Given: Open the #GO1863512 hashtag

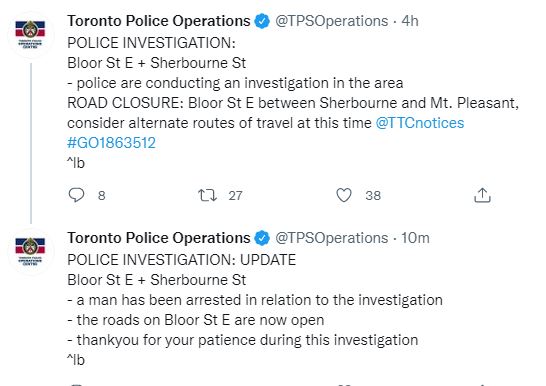Looking at the screenshot, I should pyautogui.click(x=111, y=143).
